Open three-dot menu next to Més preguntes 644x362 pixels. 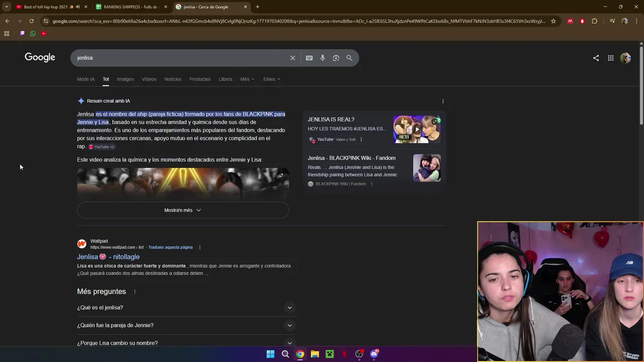tap(134, 292)
